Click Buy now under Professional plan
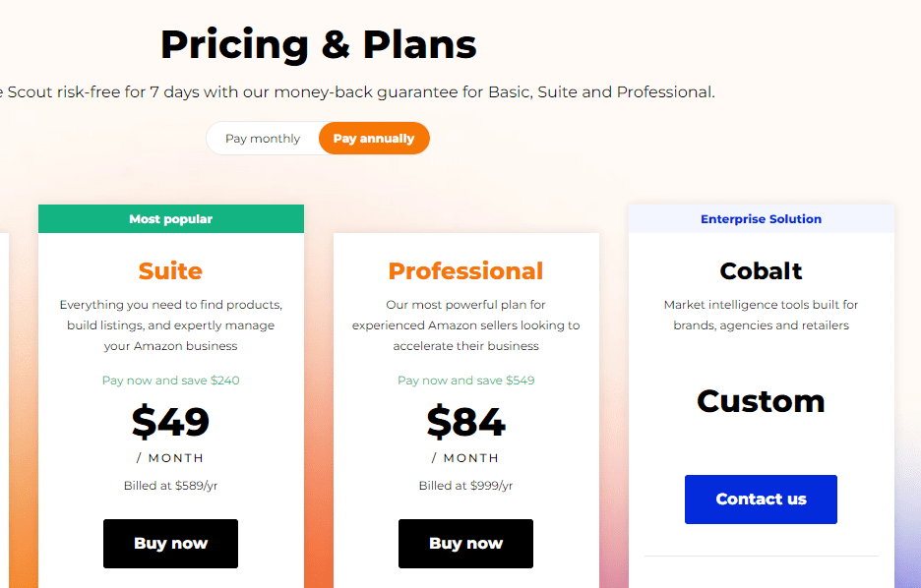Image resolution: width=921 pixels, height=588 pixels. [x=465, y=544]
